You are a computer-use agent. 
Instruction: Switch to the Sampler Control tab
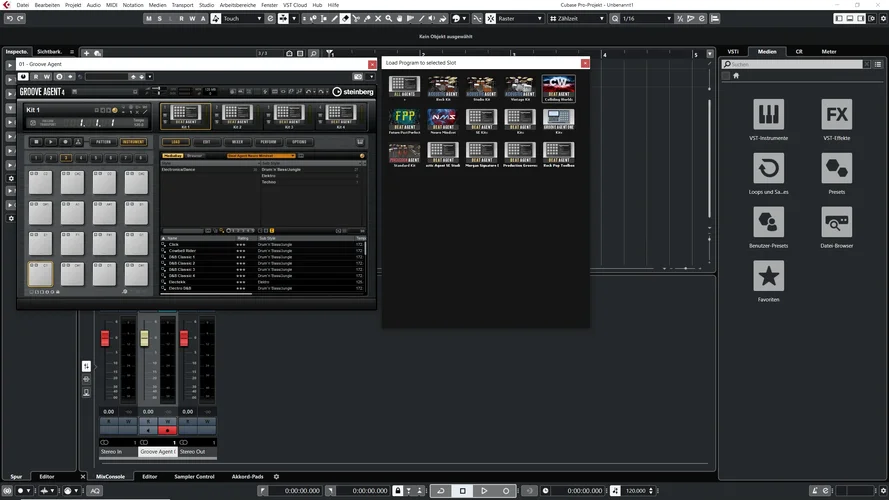point(192,477)
